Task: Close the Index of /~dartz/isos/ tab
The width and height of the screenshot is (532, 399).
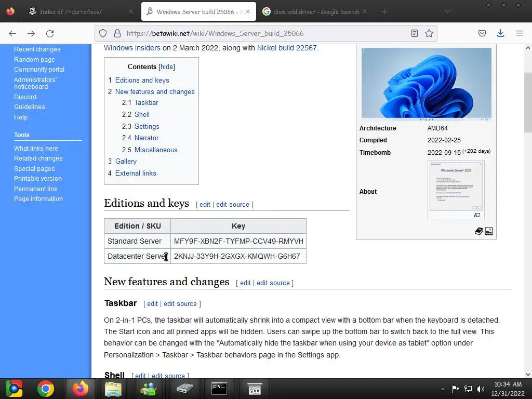Action: (x=131, y=11)
